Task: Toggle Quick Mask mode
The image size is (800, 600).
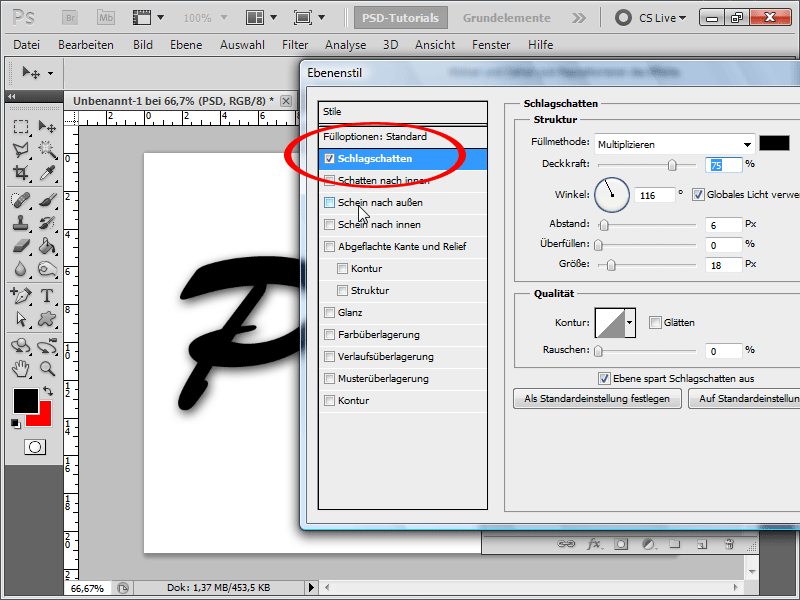Action: pyautogui.click(x=35, y=447)
